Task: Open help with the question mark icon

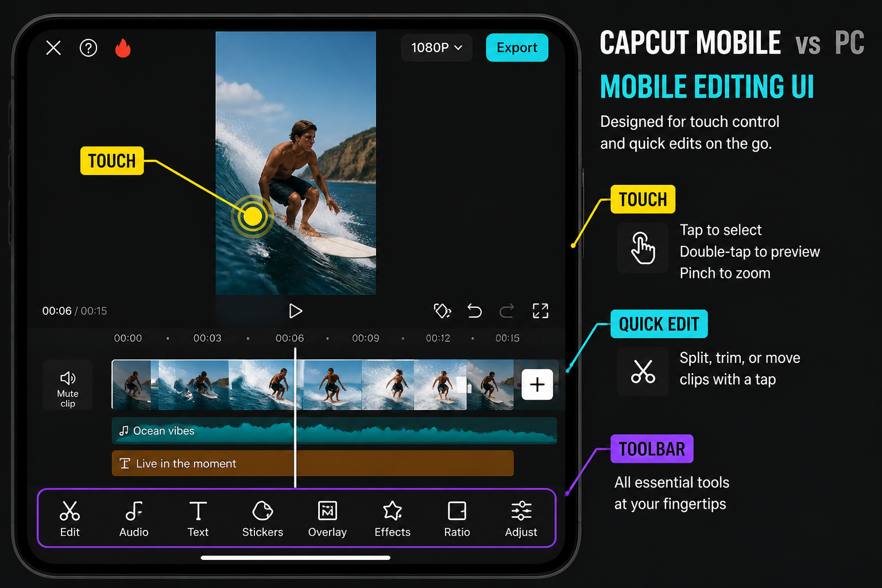Action: pos(88,48)
